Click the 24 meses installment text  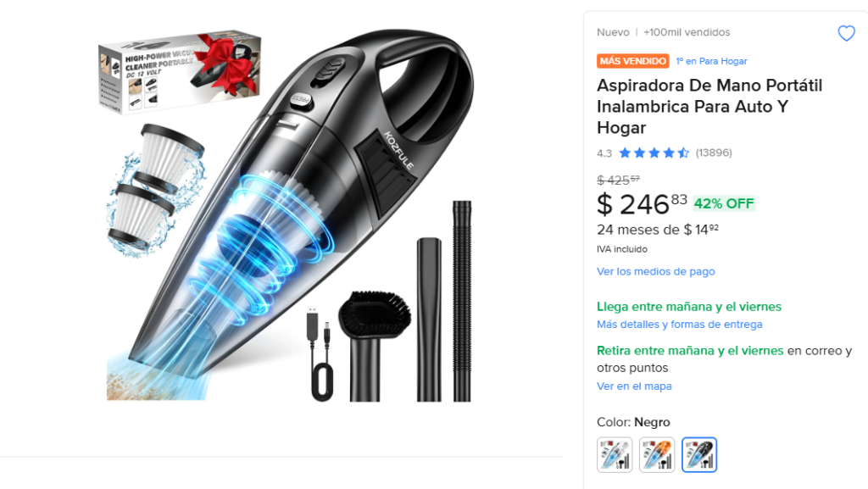pos(658,230)
